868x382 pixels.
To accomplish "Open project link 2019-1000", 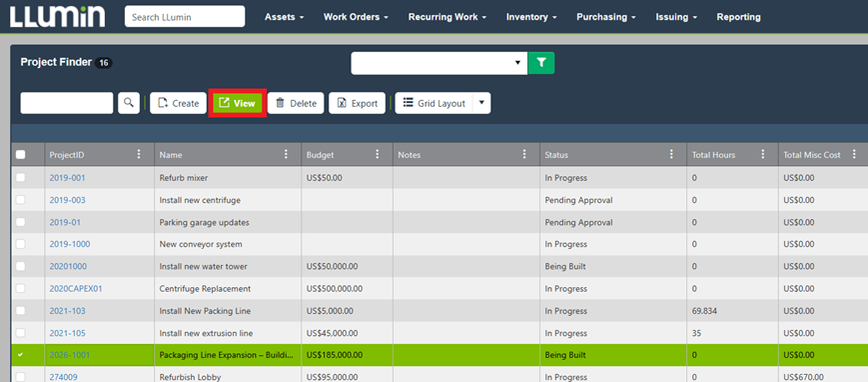I will 70,244.
